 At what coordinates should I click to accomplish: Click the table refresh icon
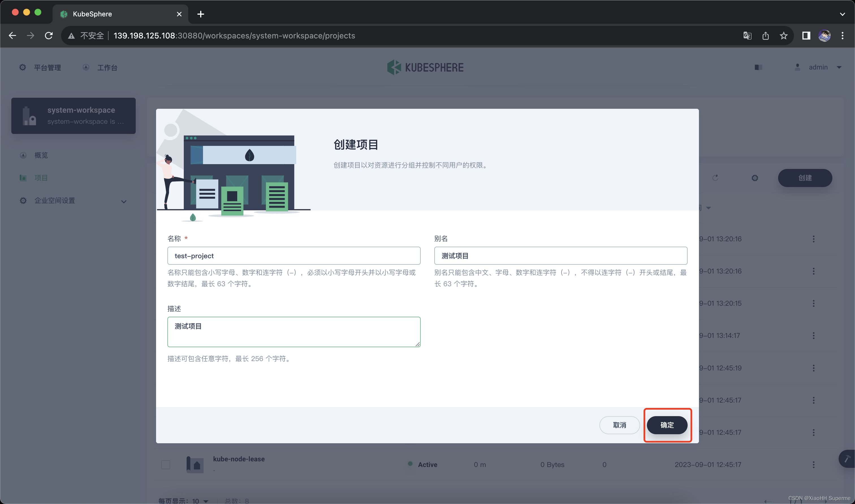[715, 178]
